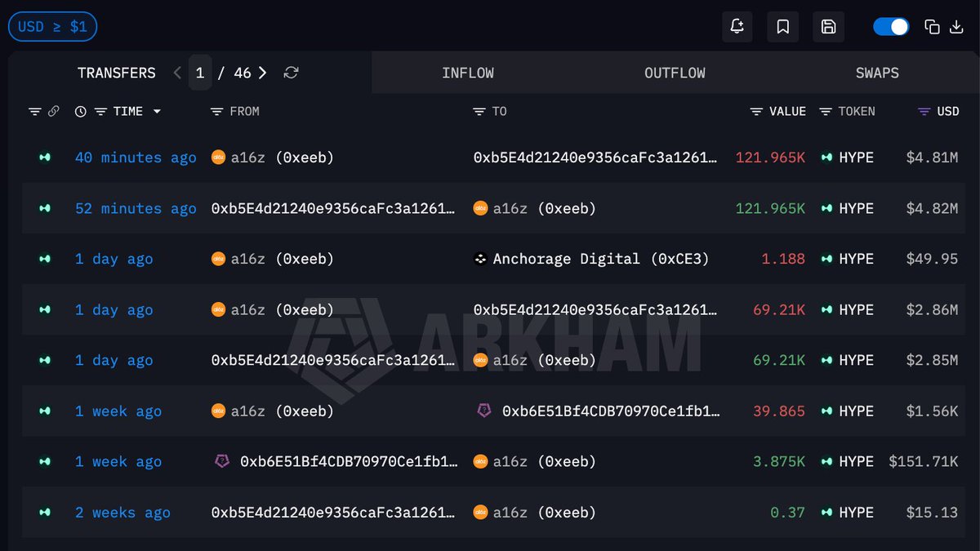This screenshot has height=551, width=980.
Task: Click HYPE token icon in $49.95 row
Action: click(x=826, y=259)
